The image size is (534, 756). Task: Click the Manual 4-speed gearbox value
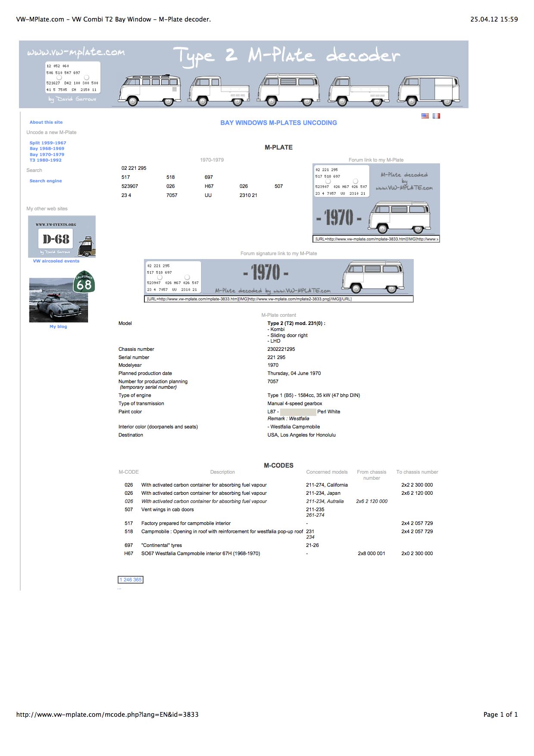(295, 404)
